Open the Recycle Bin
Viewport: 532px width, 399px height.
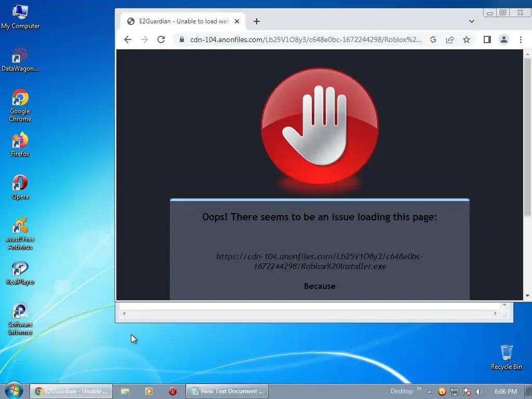(506, 357)
